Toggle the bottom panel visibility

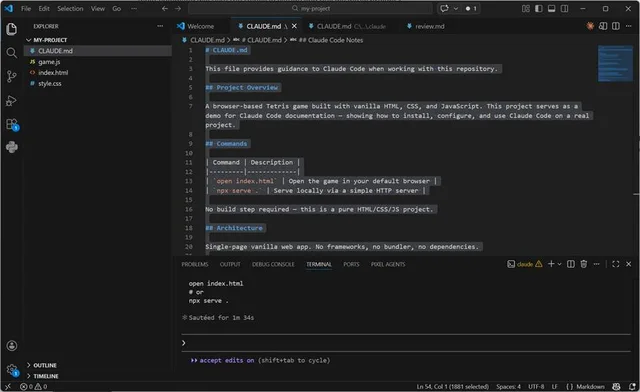tap(551, 9)
